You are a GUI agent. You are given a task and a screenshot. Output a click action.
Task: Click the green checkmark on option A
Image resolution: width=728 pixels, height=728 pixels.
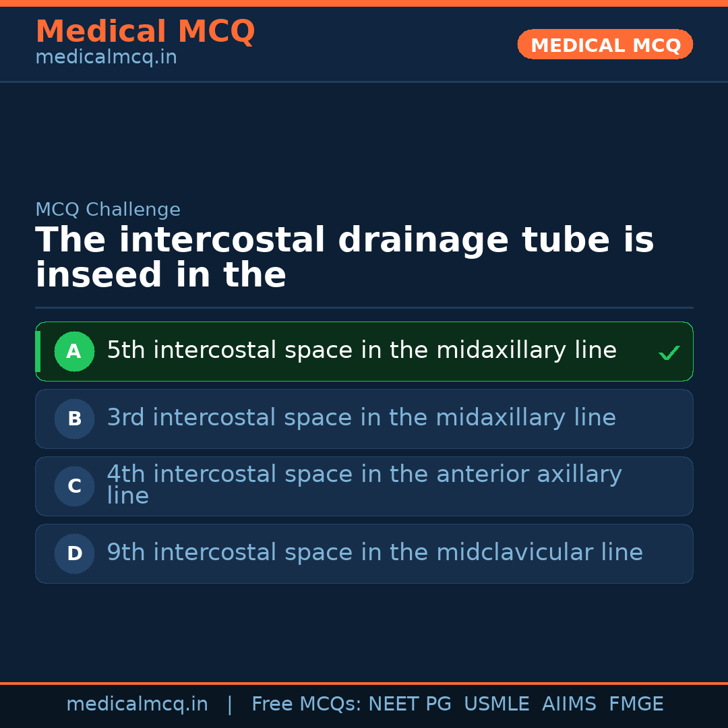tap(669, 353)
